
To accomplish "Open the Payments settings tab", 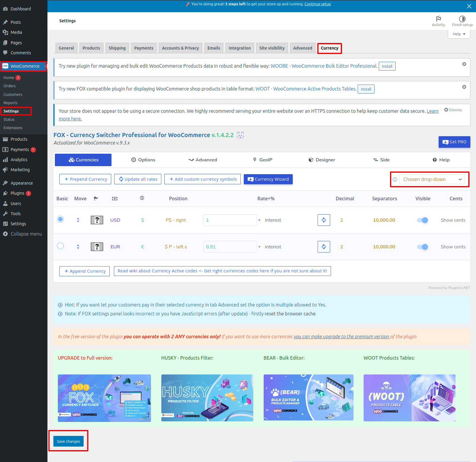I will pos(144,48).
